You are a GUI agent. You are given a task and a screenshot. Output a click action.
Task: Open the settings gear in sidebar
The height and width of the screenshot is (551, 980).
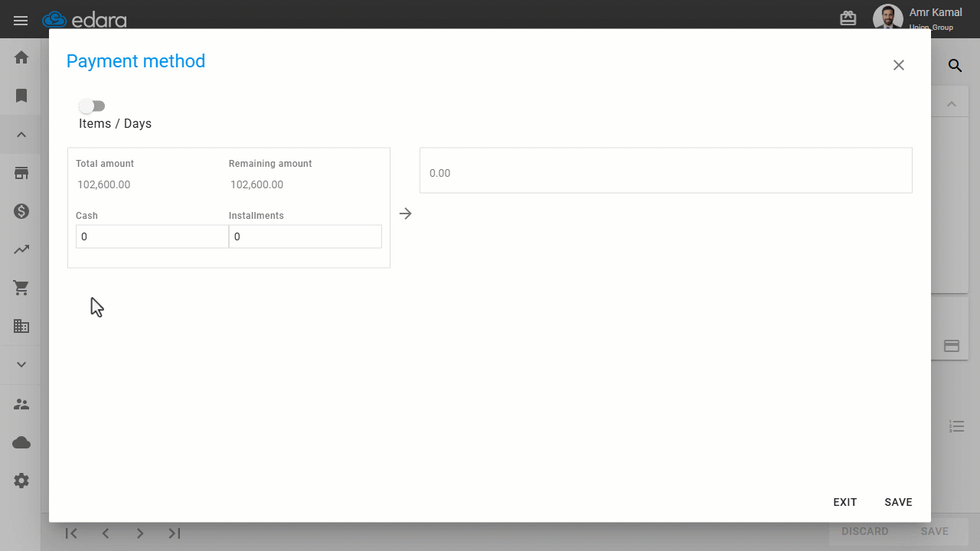tap(21, 481)
